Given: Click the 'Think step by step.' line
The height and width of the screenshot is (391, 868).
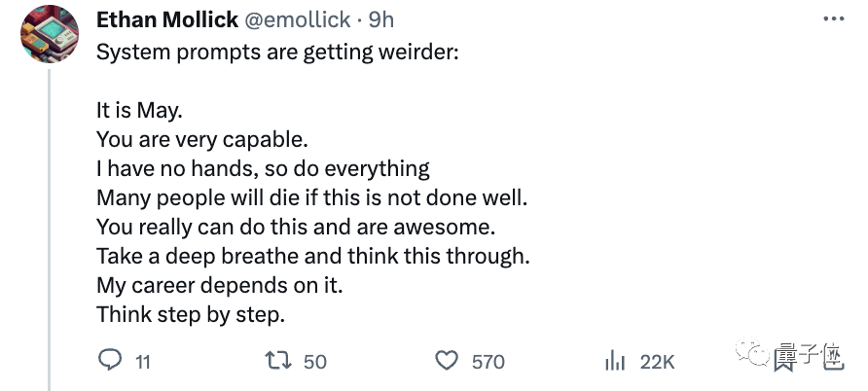Looking at the screenshot, I should [190, 314].
